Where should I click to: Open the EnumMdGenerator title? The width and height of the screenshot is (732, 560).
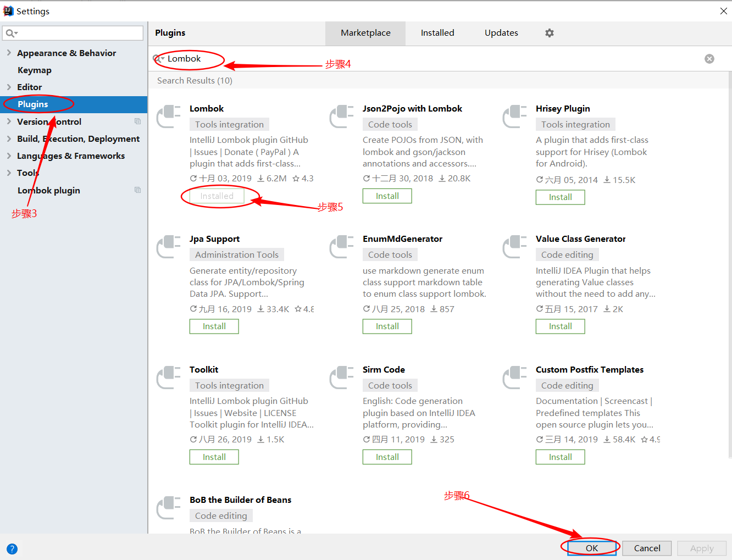(402, 239)
